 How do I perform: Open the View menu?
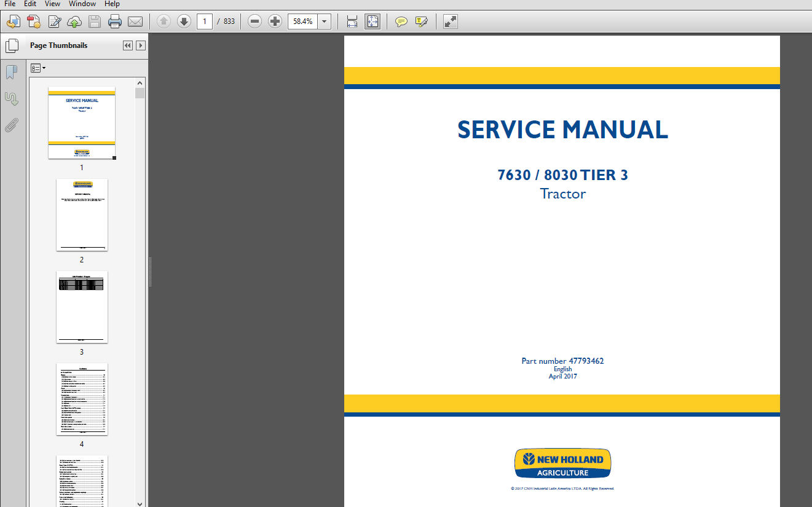pos(52,4)
